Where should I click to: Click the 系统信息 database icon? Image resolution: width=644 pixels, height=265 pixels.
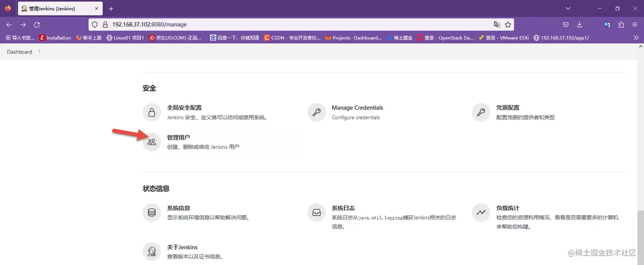pos(152,213)
